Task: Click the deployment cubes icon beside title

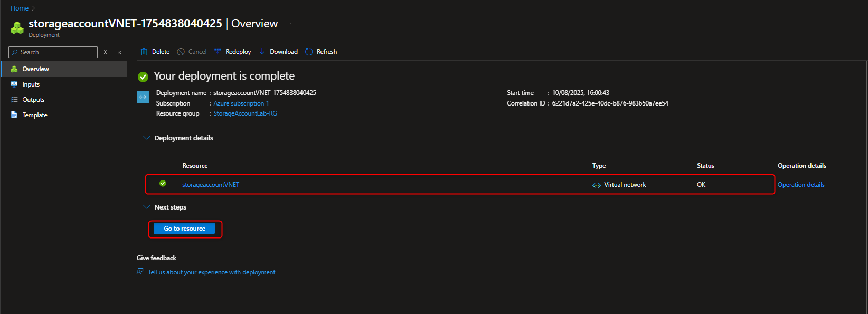Action: [x=17, y=28]
